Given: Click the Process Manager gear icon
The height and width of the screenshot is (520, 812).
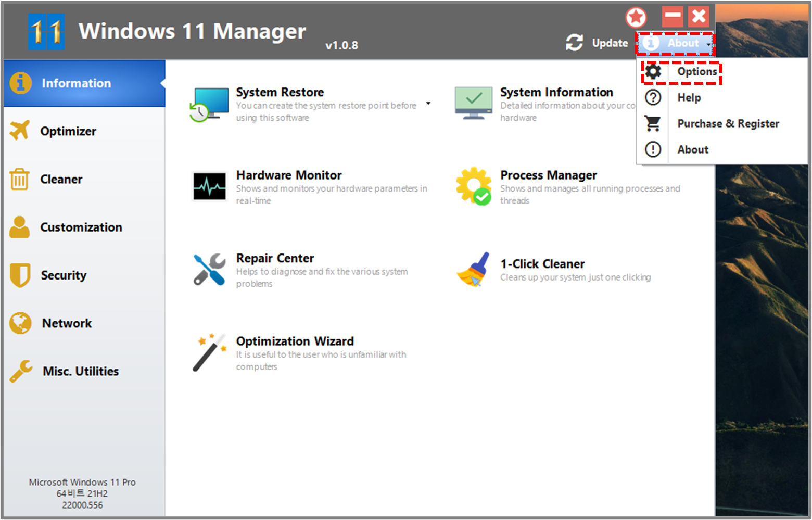Looking at the screenshot, I should tap(474, 186).
